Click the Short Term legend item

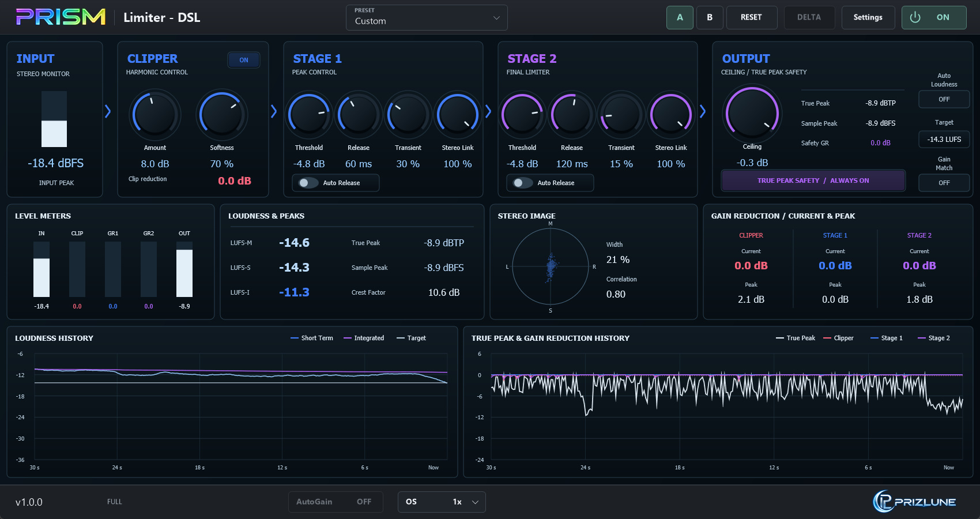(312, 338)
